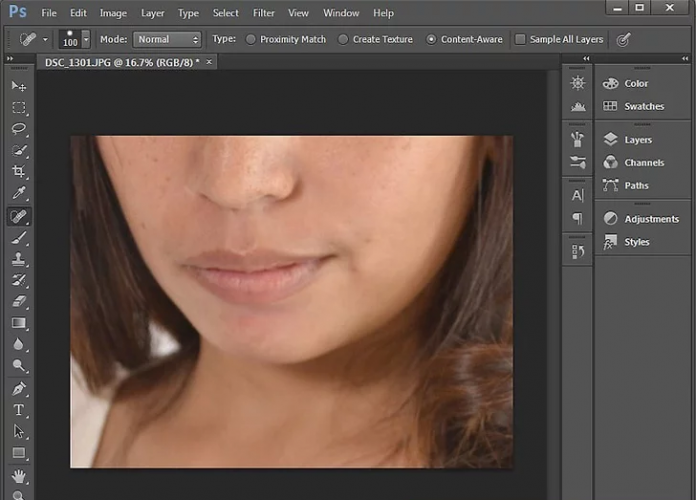
Task: Click the tablet pressure size icon
Action: 624,40
